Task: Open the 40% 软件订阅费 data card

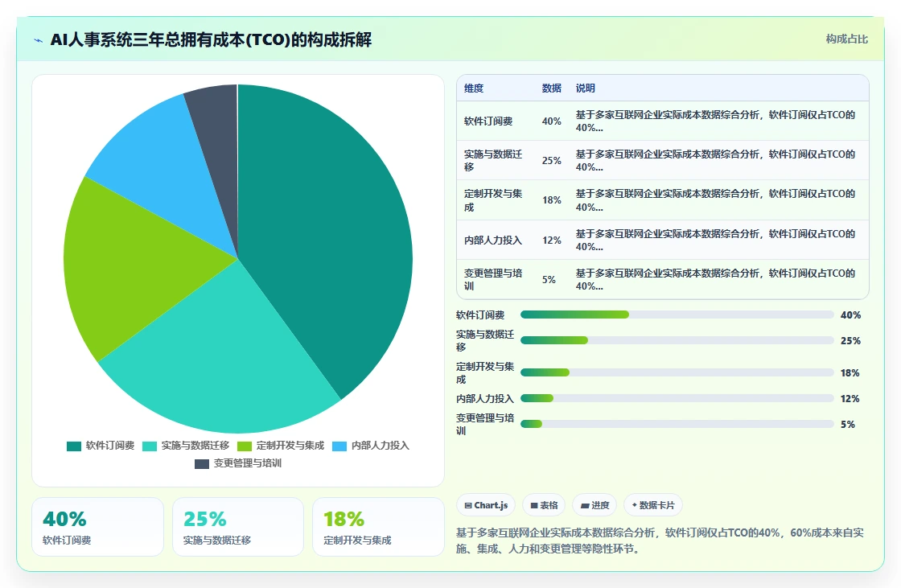Action: (x=97, y=527)
